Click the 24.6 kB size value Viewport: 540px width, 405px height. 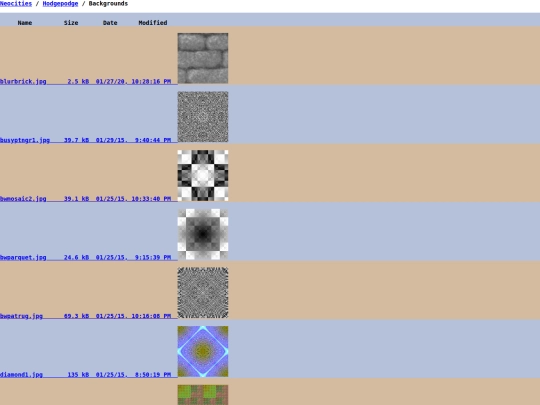pos(76,257)
